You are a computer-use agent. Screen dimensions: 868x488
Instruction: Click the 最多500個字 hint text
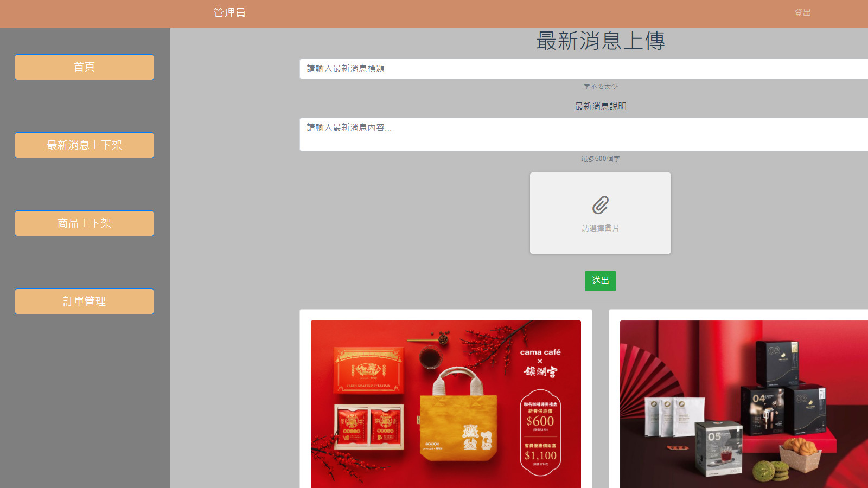[600, 159]
